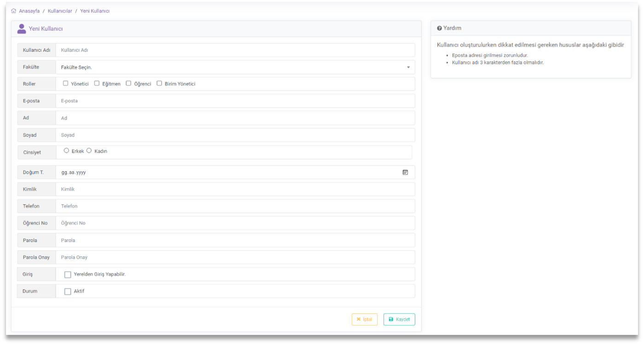Click the Parola Onay input field
The height and width of the screenshot is (345, 644).
point(235,258)
